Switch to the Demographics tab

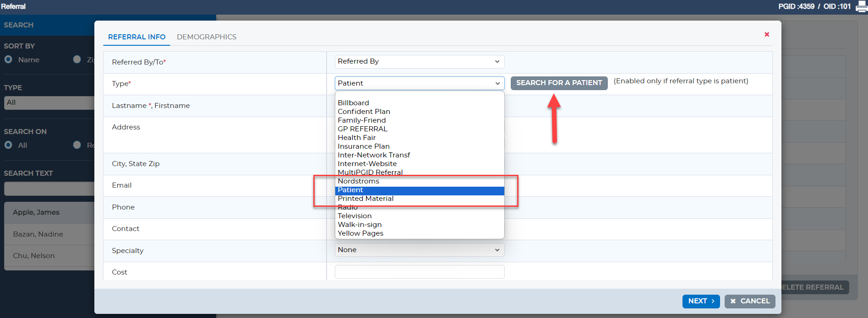207,37
